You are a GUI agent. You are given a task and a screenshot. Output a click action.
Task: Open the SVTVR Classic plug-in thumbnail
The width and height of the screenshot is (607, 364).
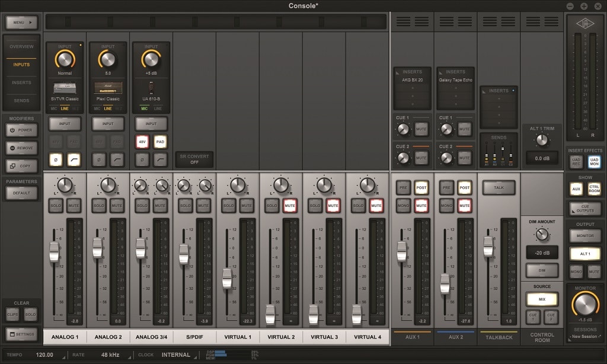click(x=65, y=88)
